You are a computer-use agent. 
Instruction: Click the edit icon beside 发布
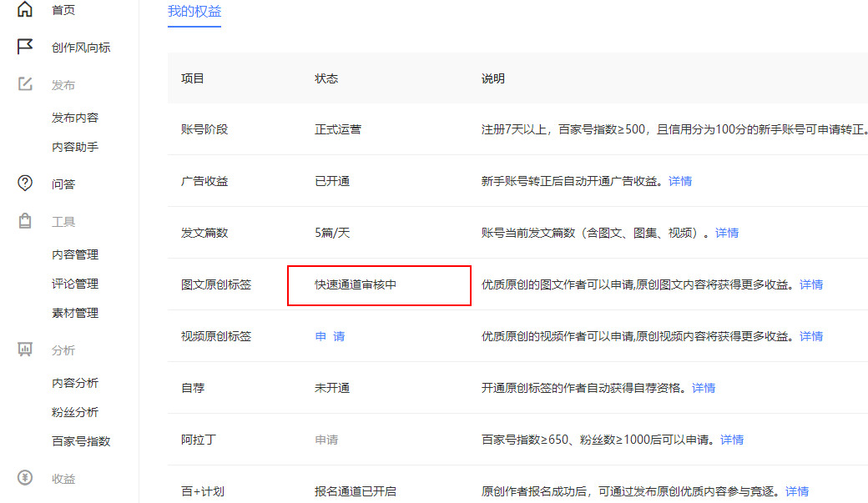coord(25,84)
